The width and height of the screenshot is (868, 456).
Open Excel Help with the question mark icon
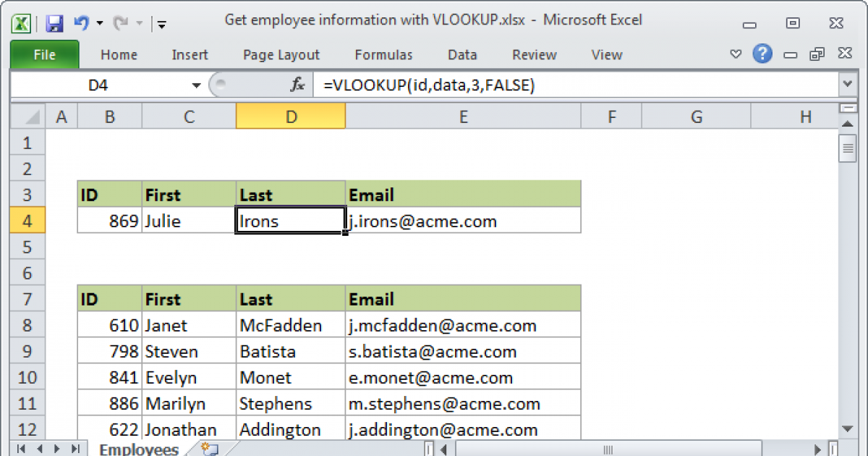[x=762, y=54]
